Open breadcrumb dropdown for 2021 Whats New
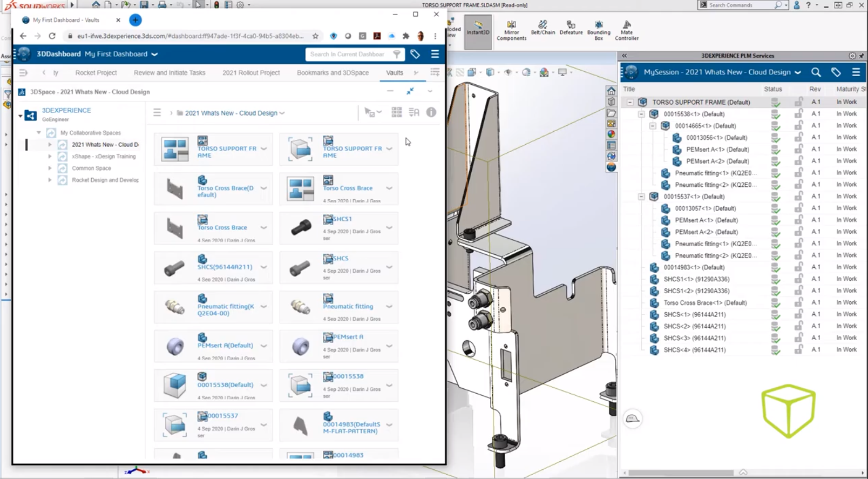The image size is (868, 479). [282, 113]
